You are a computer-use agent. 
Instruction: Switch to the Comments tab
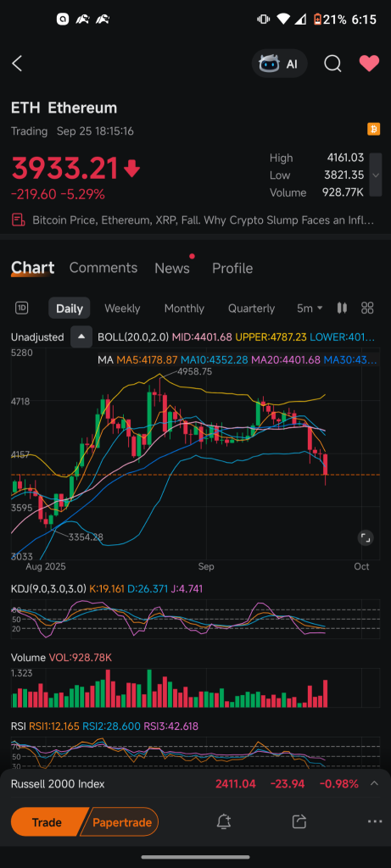[x=103, y=268]
